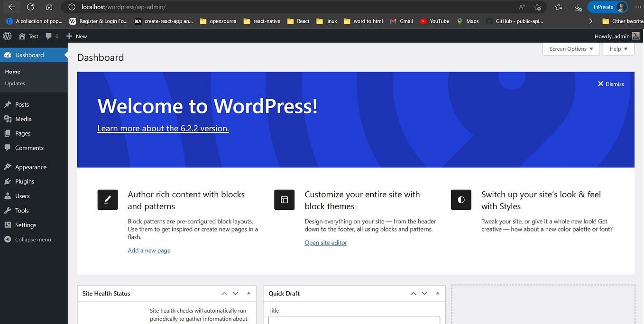Collapse the Quick Draft panel

(437, 293)
